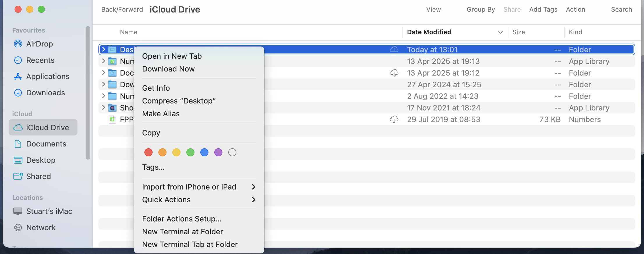Apply the yellow tag color

[176, 152]
